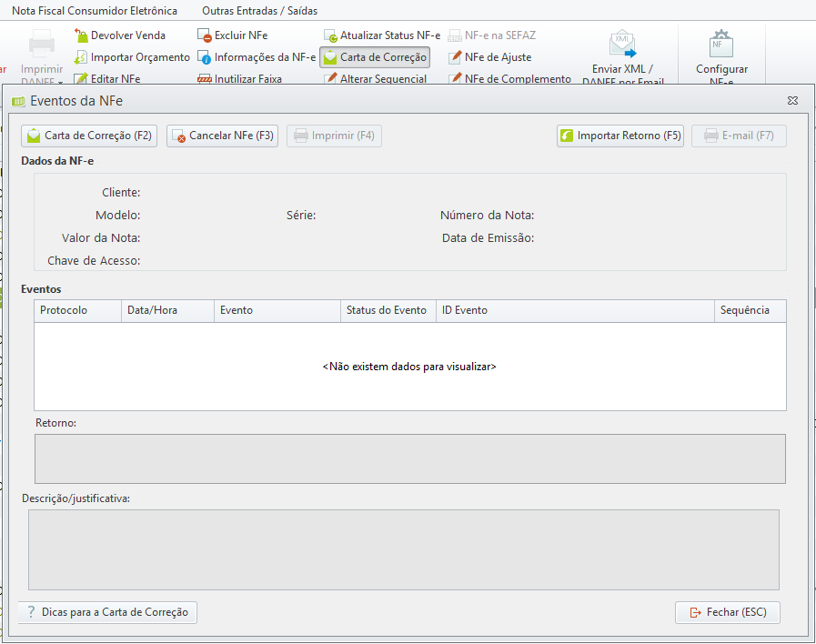Image resolution: width=816 pixels, height=644 pixels.
Task: Switch to Nota Fiscal Consumidor Eletrônica tab
Action: (95, 10)
